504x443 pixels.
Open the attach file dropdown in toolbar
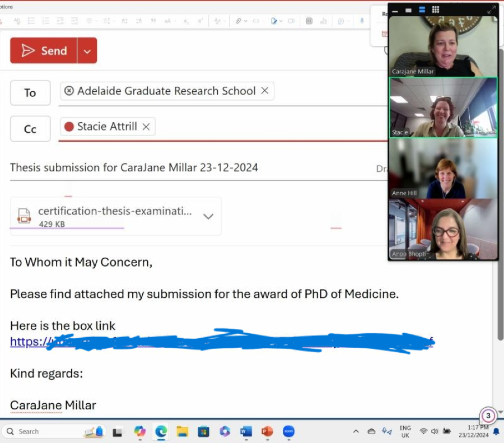(x=245, y=21)
